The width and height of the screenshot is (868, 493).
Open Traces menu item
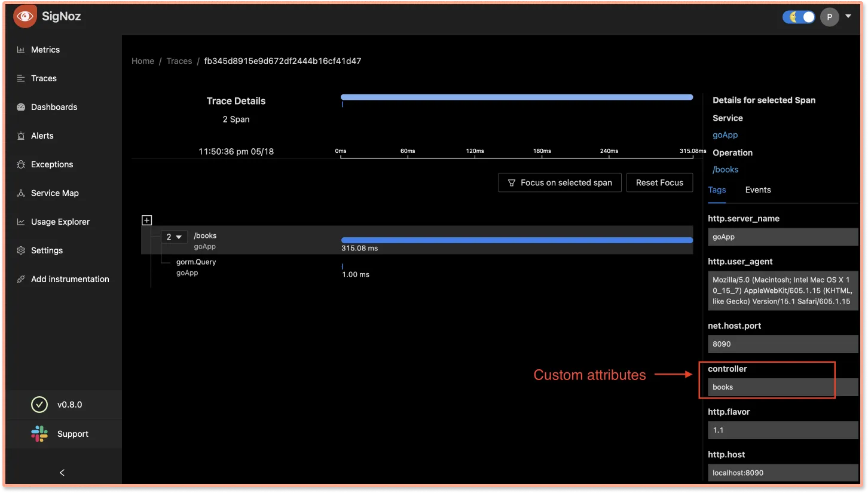pyautogui.click(x=44, y=78)
